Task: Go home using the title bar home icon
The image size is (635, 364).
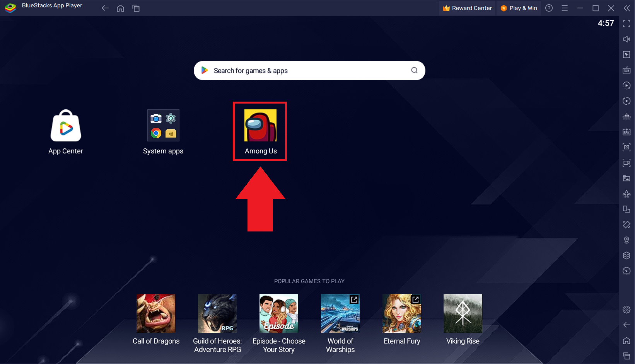Action: 121,8
